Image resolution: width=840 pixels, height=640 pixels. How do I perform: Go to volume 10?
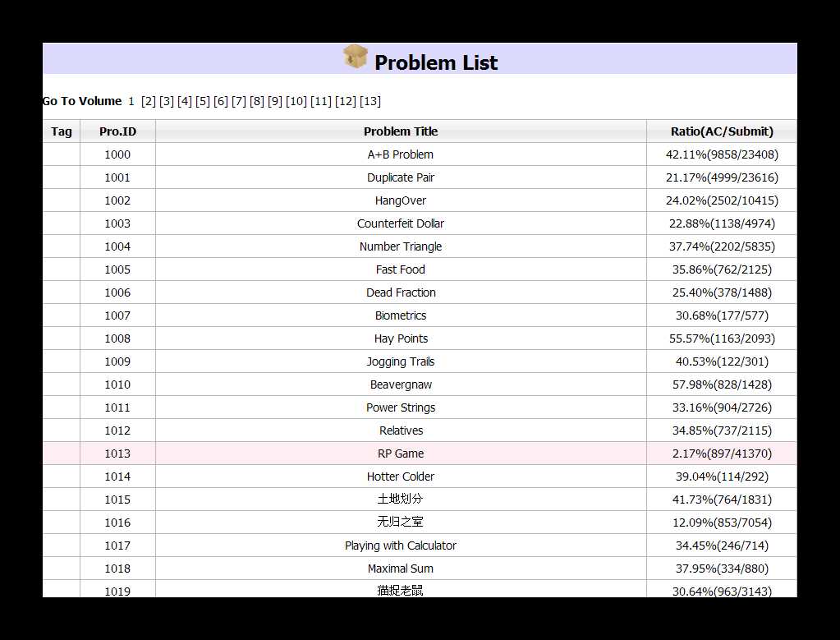[x=296, y=101]
